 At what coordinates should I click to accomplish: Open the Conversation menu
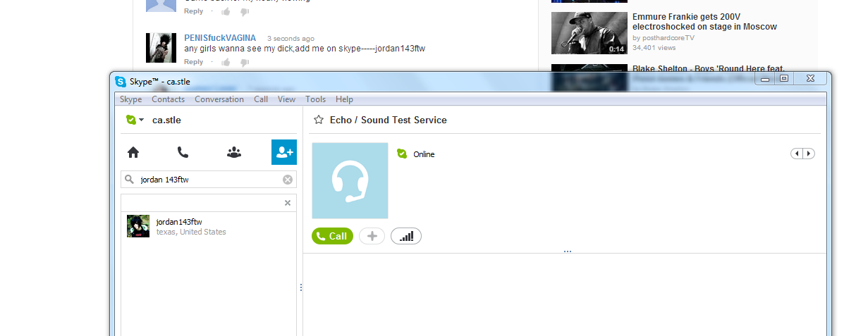coord(219,99)
